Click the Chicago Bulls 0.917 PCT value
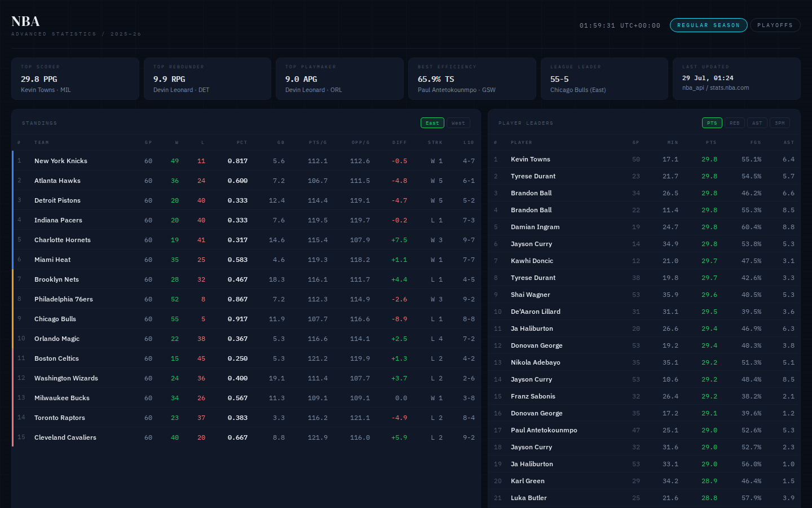Viewport: 812px width, 508px height. click(238, 319)
